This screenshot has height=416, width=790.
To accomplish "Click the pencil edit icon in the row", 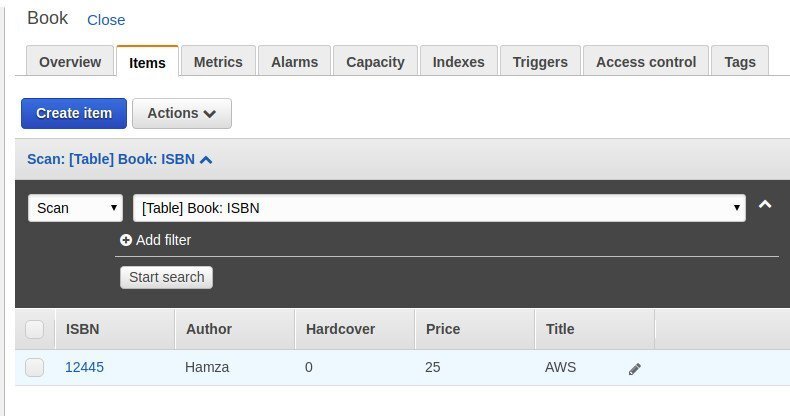I will [634, 369].
